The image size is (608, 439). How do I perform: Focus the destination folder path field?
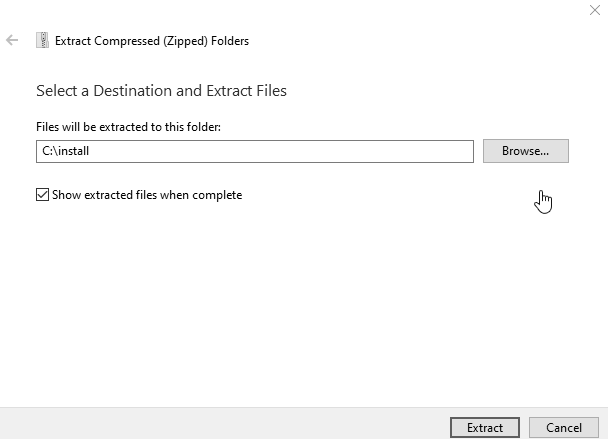(x=255, y=151)
